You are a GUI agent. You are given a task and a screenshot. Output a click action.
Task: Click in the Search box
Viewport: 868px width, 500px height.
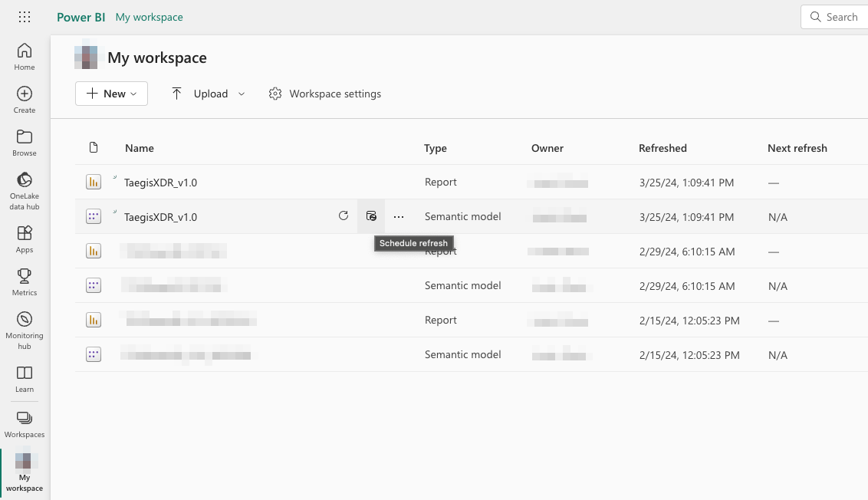point(834,17)
